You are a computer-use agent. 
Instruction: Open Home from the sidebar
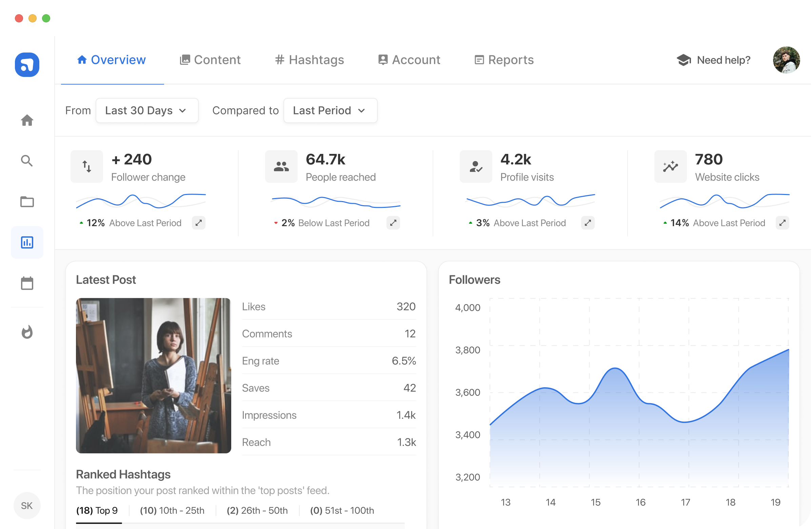click(27, 120)
